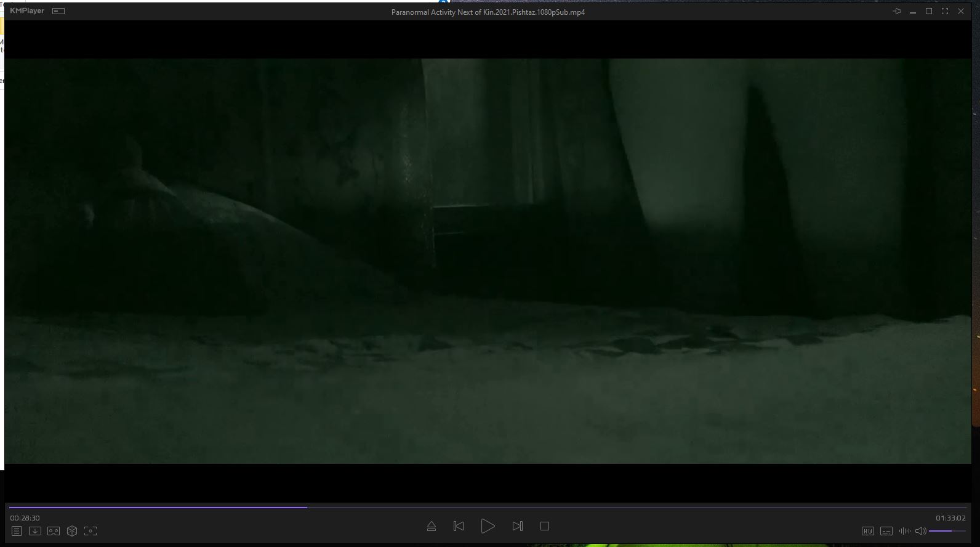Open the KMPlayer main menu
980x547 pixels.
point(27,11)
